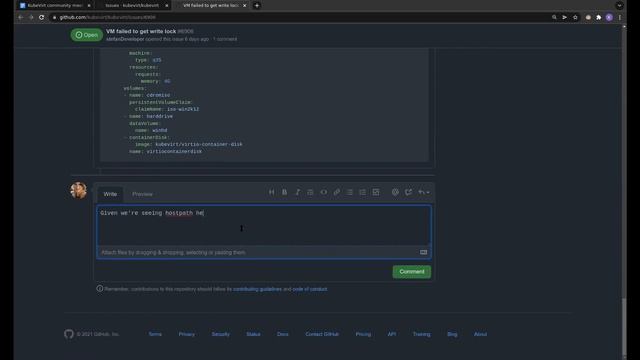Open the Pricing footer link
Screen dimensions: 640x360
(x=363, y=334)
